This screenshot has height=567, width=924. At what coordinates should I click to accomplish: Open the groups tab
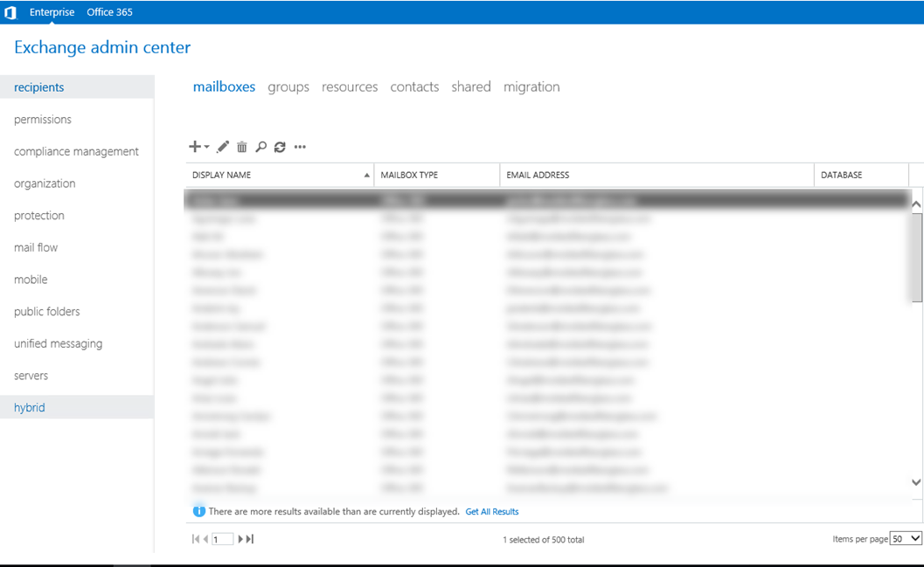pyautogui.click(x=288, y=86)
